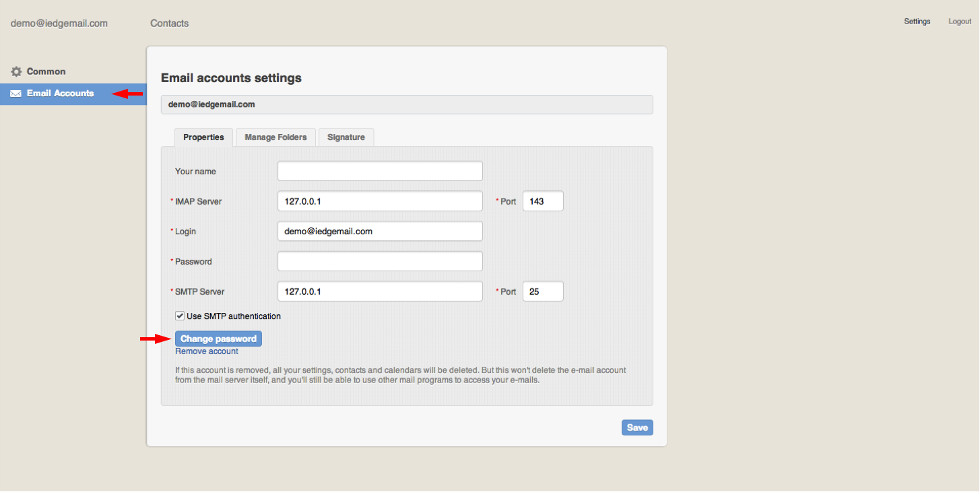
Task: Click the Save button
Action: tap(636, 427)
